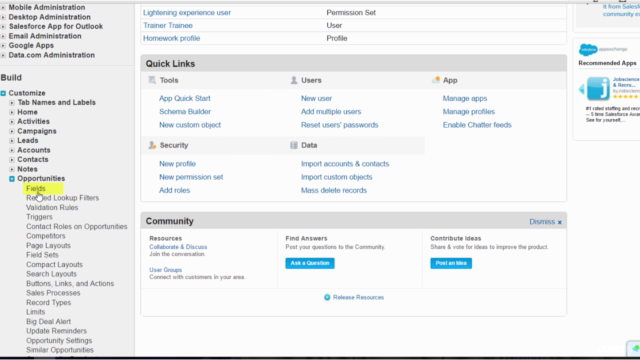Open Manage profiles link
This screenshot has width=640, height=360.
point(469,111)
